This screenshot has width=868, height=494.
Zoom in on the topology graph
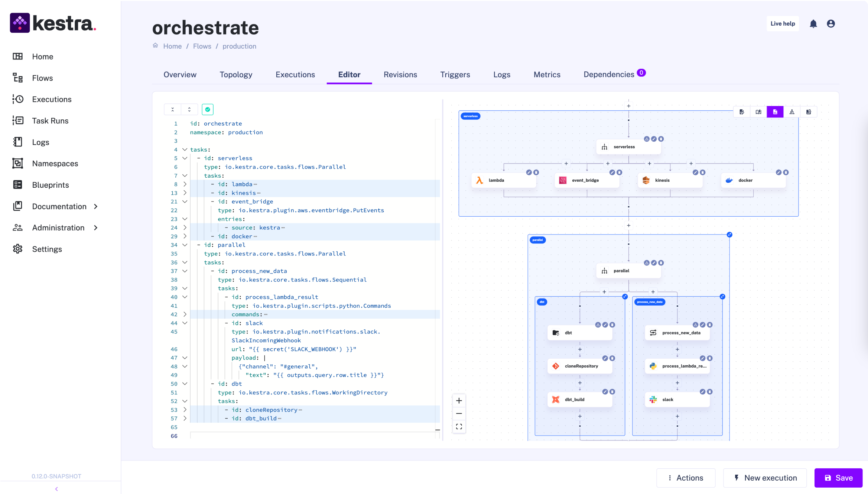click(x=459, y=401)
